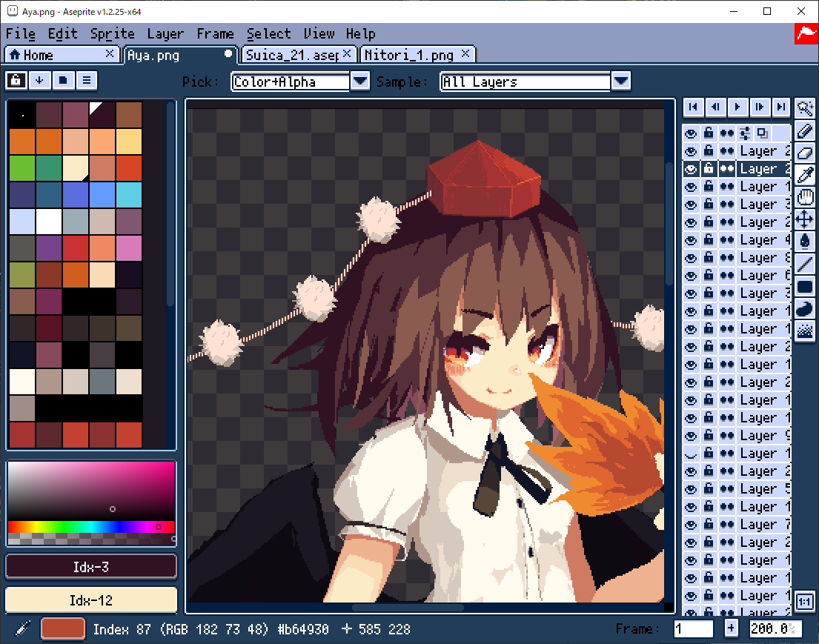Pick the bright green palette swatch
The image size is (819, 644).
tap(22, 168)
